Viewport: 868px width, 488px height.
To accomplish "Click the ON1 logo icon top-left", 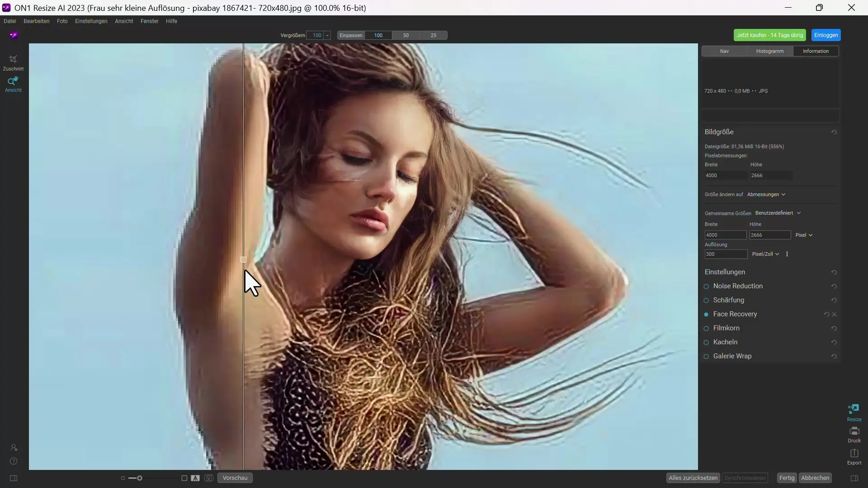I will 14,34.
